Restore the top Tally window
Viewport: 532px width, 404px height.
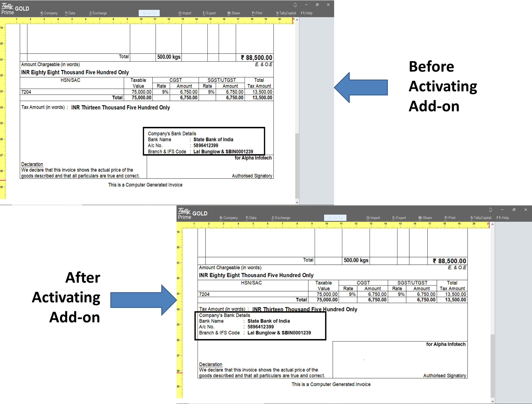[x=317, y=5]
